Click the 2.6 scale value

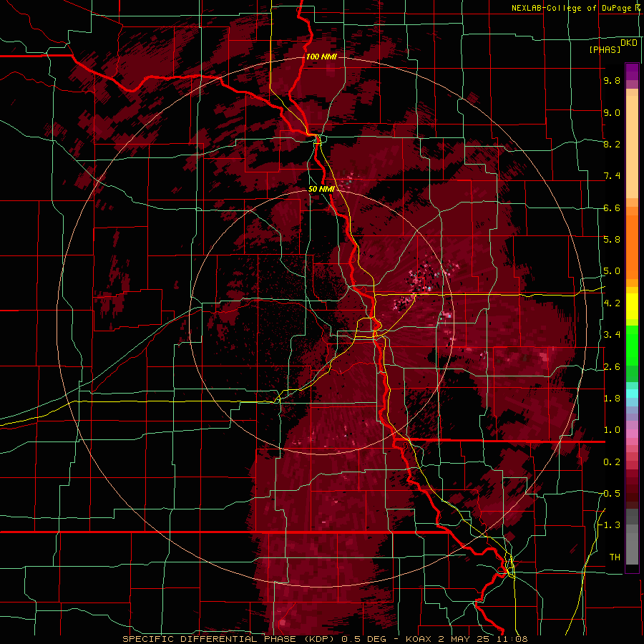click(x=612, y=367)
